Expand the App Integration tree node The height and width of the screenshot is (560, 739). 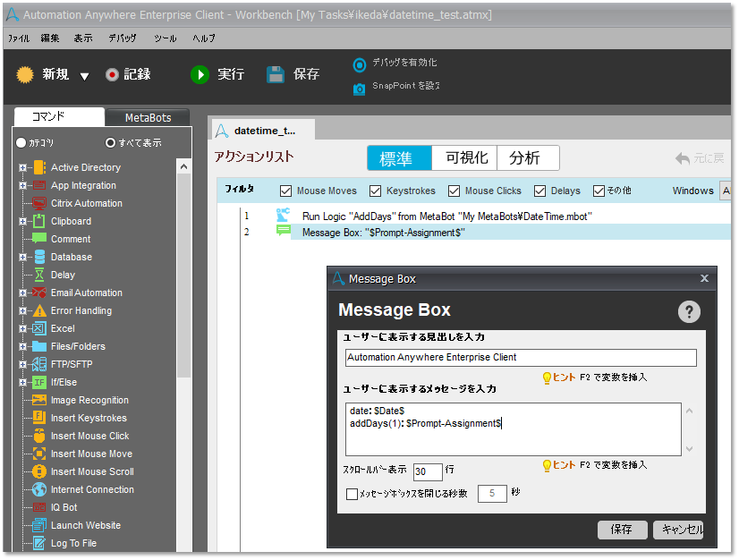point(22,185)
